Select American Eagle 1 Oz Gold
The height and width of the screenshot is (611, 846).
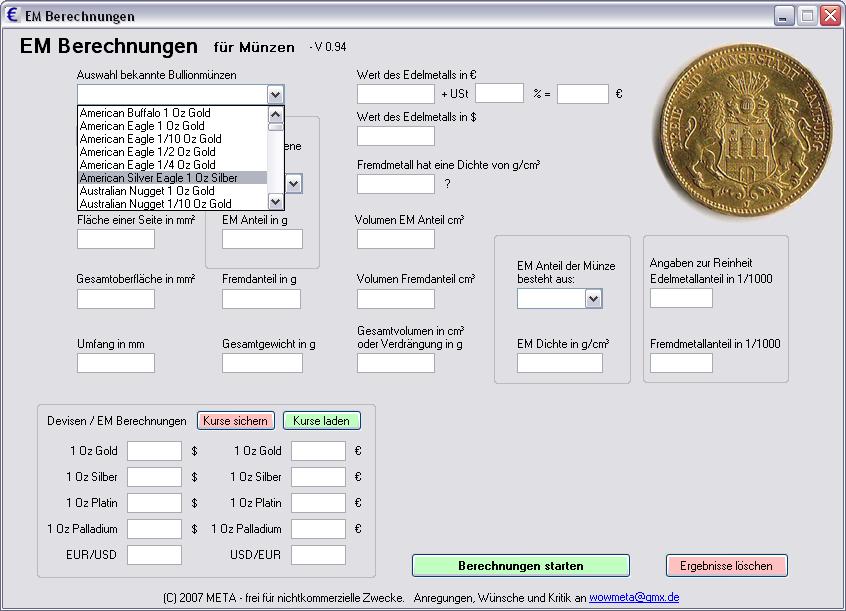tap(173, 126)
